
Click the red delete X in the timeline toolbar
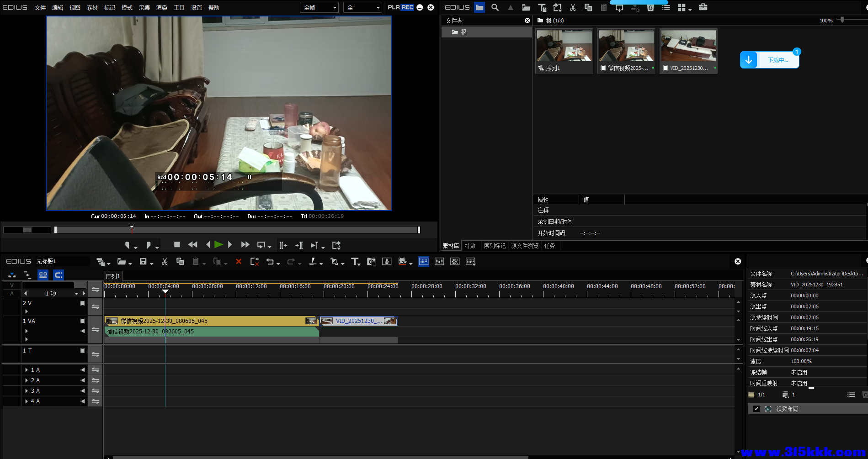[239, 262]
